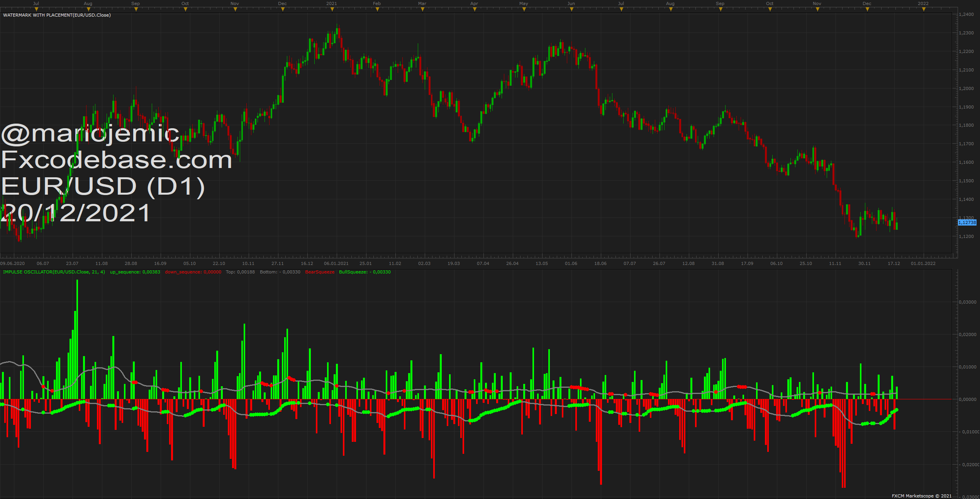Click the 0,03000 oscillator scale value
980x499 pixels.
pos(968,302)
